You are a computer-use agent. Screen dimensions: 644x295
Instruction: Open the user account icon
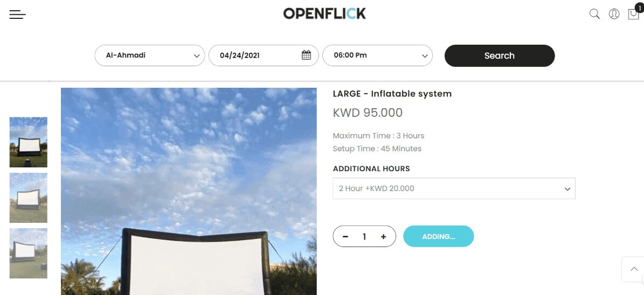point(614,14)
